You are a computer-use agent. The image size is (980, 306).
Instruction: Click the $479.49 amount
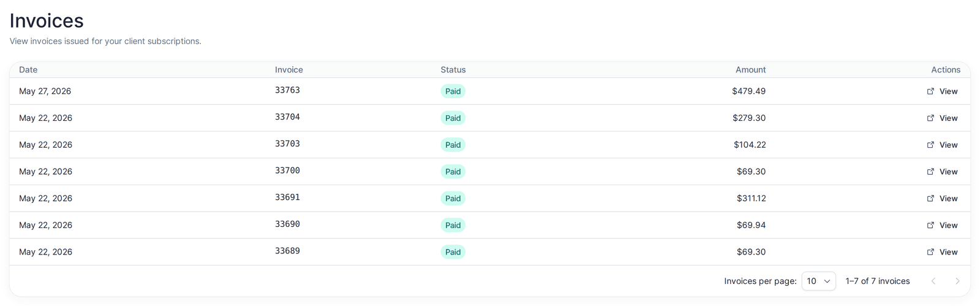tap(748, 91)
